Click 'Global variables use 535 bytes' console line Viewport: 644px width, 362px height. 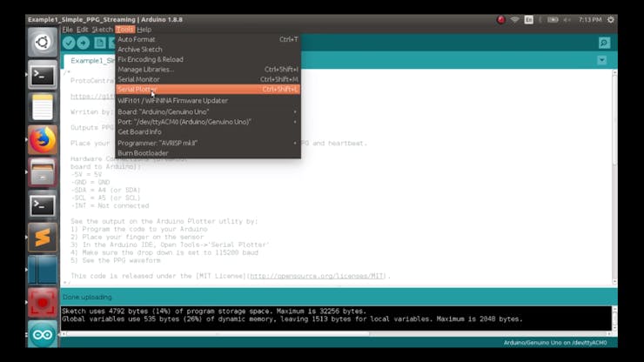tap(292, 318)
